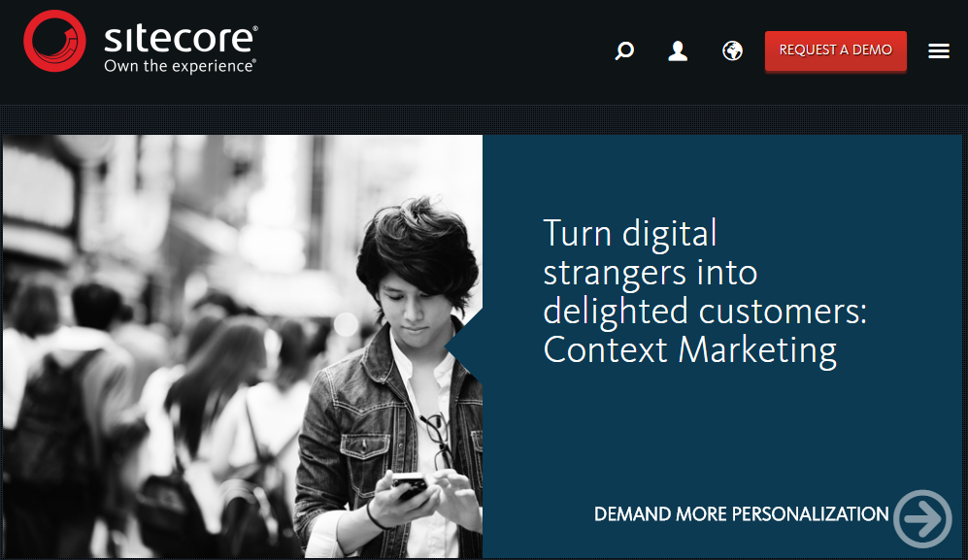The width and height of the screenshot is (968, 560).
Task: Click the sitecore wordmark text
Action: coord(181,38)
